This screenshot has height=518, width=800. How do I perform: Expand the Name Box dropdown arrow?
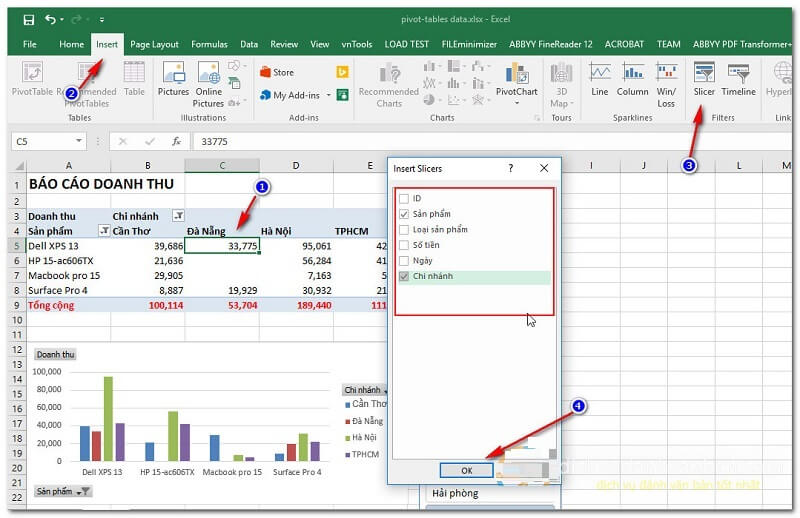[x=79, y=142]
